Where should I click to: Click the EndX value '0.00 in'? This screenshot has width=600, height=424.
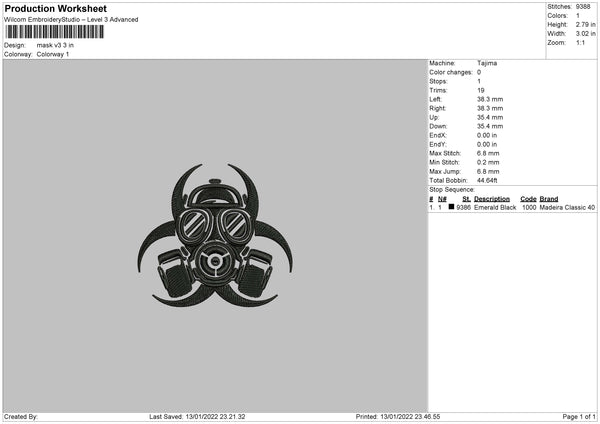[x=487, y=135]
